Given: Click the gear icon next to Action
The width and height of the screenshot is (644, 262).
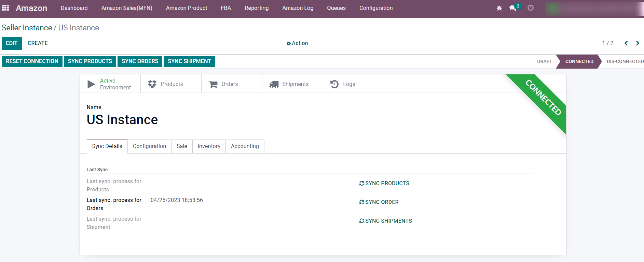Looking at the screenshot, I should pyautogui.click(x=289, y=43).
